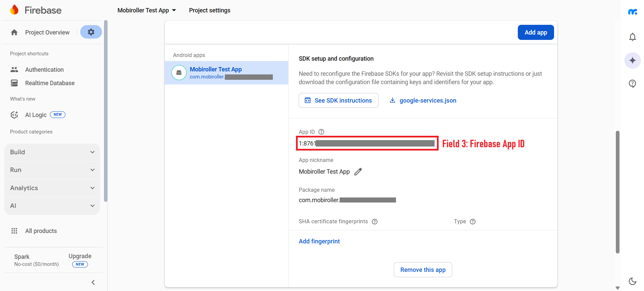Image resolution: width=644 pixels, height=291 pixels.
Task: Click the Android app icon for Mobiroller Test App
Action: tap(179, 72)
